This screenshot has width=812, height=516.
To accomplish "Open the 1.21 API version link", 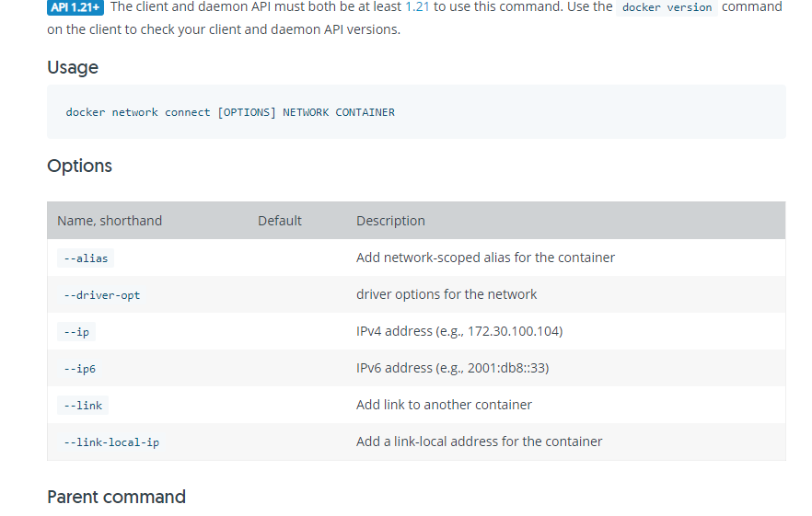I will tap(417, 6).
